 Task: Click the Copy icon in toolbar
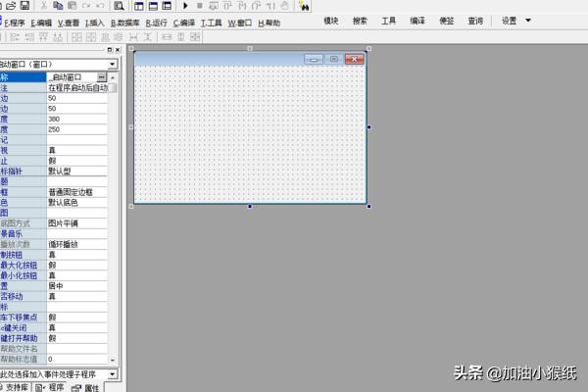tap(58, 6)
